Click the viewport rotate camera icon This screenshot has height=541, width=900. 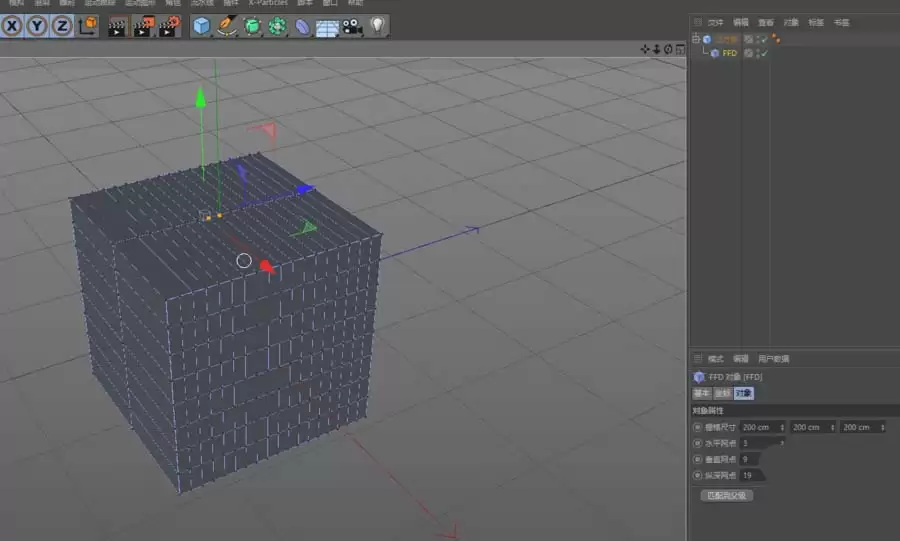point(668,49)
